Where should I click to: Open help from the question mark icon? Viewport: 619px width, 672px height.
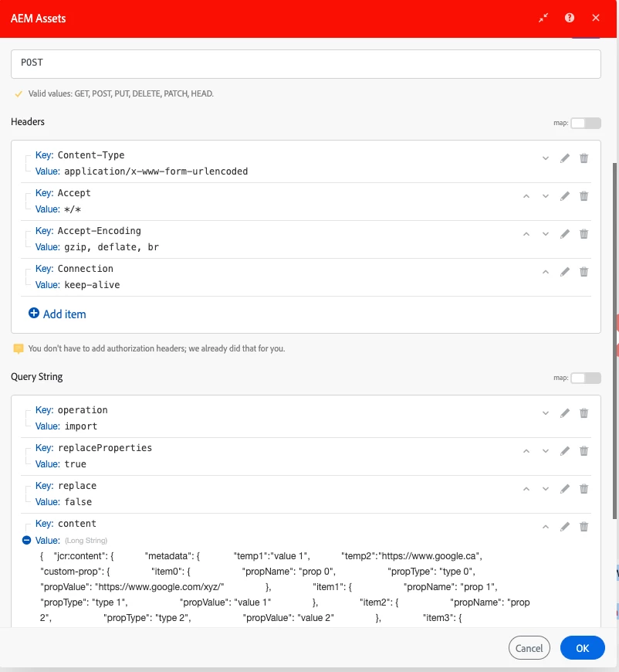(570, 18)
